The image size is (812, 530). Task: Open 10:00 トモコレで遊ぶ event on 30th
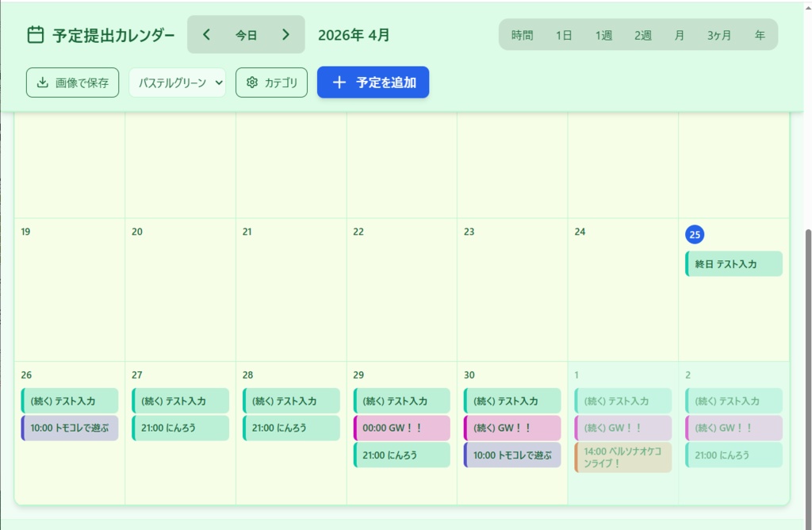coord(512,455)
